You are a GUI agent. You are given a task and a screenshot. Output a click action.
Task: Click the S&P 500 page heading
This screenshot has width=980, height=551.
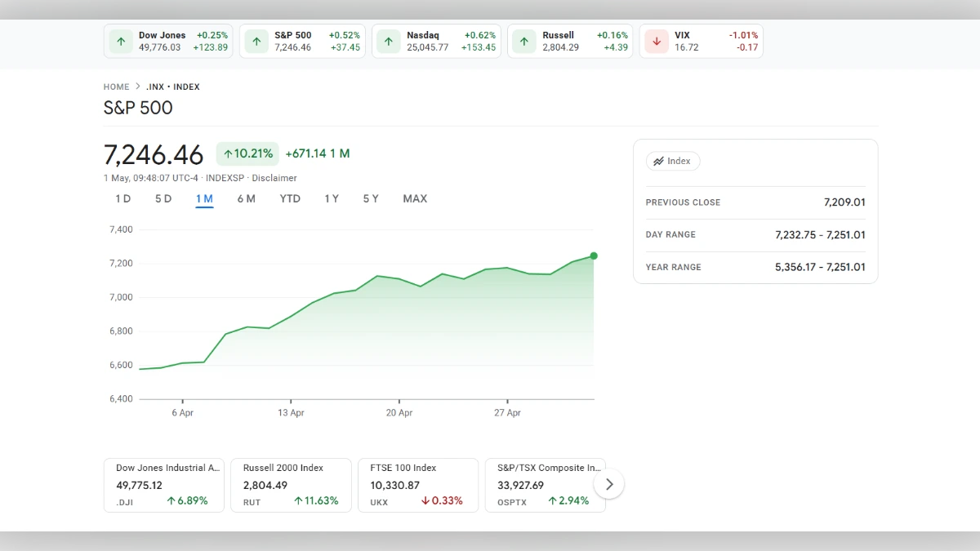(x=138, y=108)
